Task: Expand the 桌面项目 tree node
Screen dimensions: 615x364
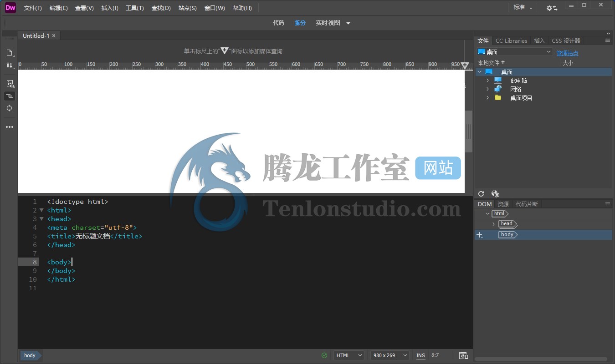Action: (487, 98)
